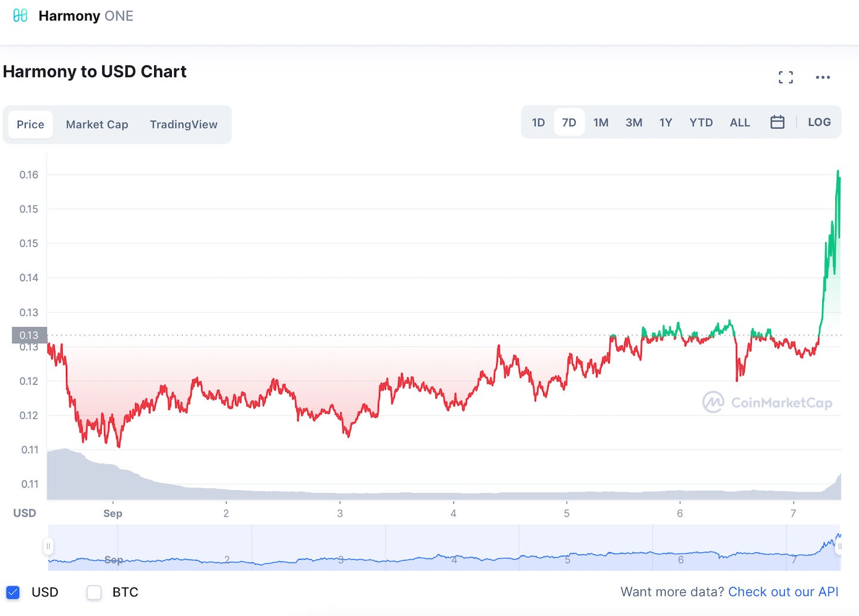The height and width of the screenshot is (616, 859).
Task: Open the TradingView tab
Action: [183, 124]
